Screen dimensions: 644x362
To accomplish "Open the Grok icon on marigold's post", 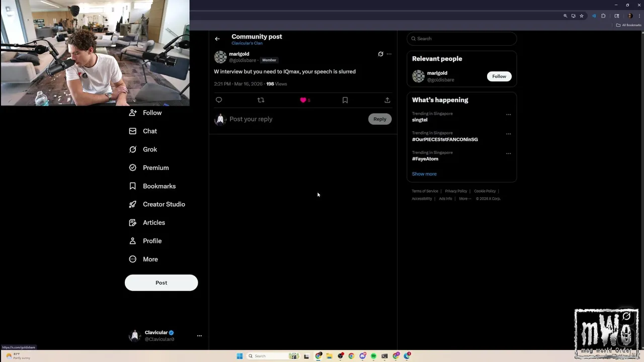I will pos(380,54).
